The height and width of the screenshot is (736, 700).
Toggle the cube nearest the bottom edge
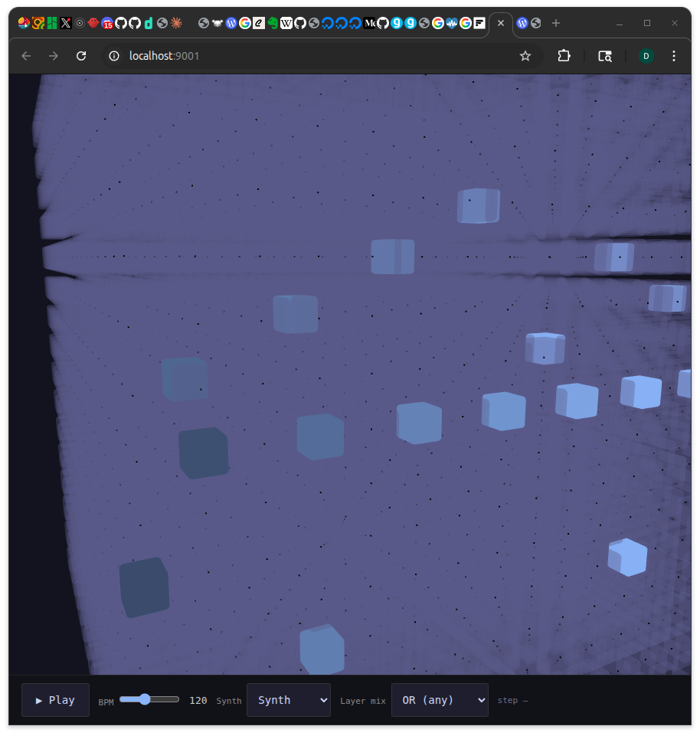[322, 650]
